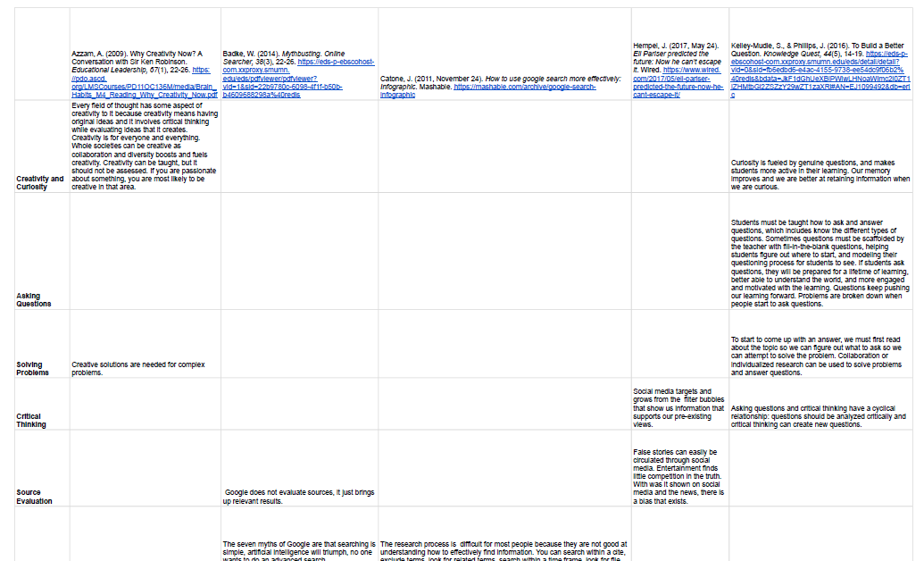The image size is (924, 561).
Task: Click the Kelley-Mudie & Phillips (2016) citation cell
Action: (x=820, y=54)
